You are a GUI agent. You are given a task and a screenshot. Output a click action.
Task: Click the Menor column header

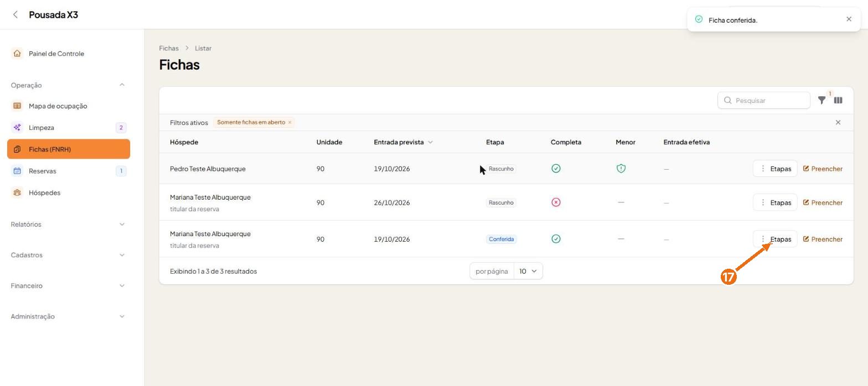tap(626, 142)
